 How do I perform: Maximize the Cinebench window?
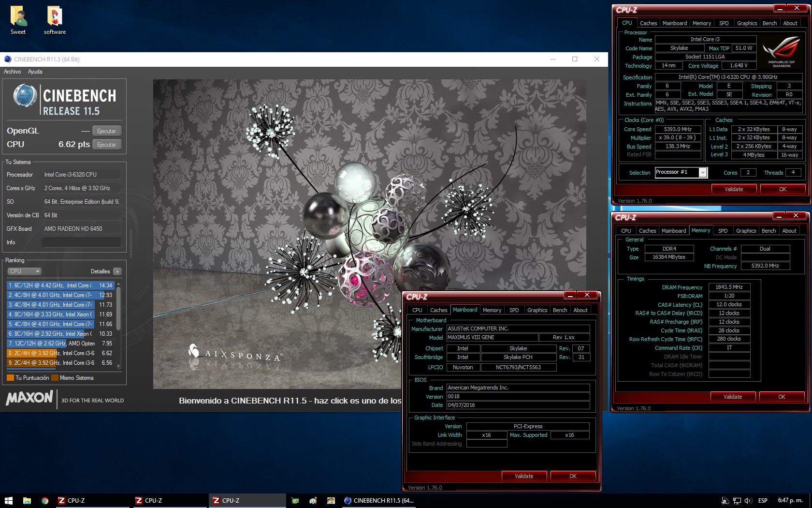coord(575,59)
